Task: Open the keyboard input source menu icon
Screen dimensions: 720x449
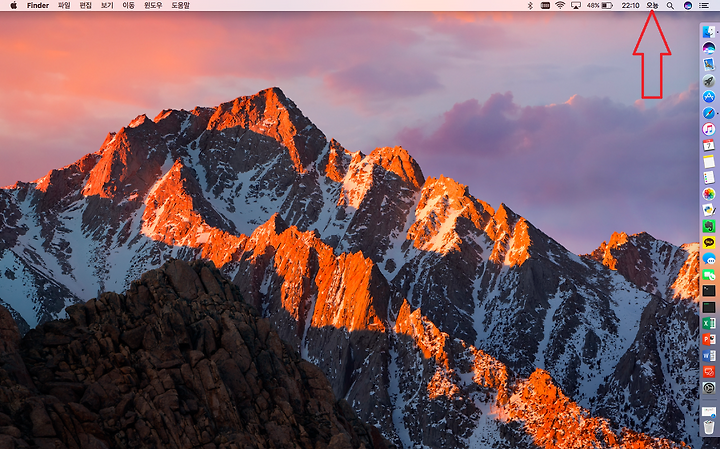Action: click(x=545, y=6)
